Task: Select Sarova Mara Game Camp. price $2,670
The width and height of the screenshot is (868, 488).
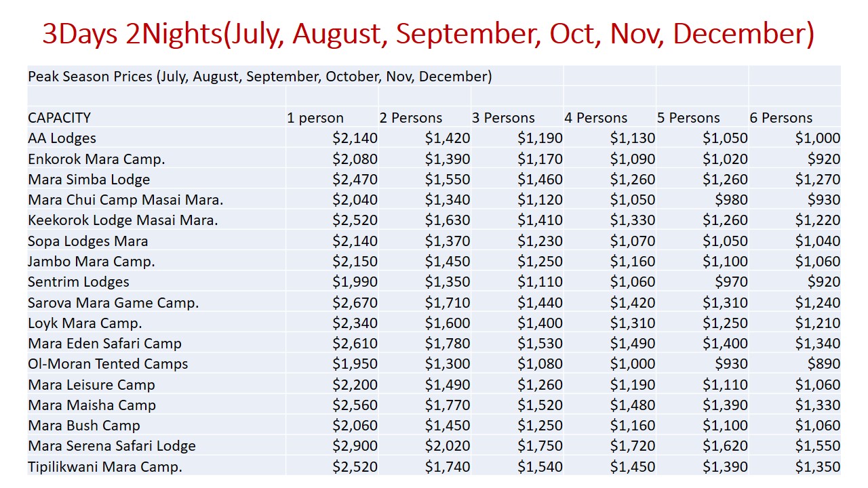Action: click(x=355, y=302)
